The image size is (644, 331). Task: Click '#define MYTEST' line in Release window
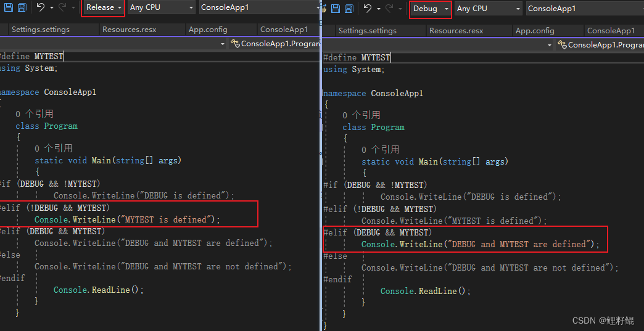[x=31, y=57]
